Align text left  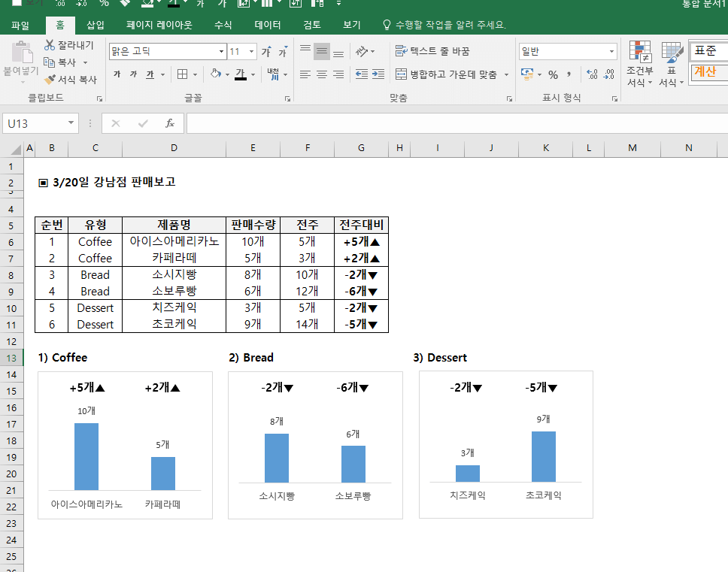tap(305, 74)
